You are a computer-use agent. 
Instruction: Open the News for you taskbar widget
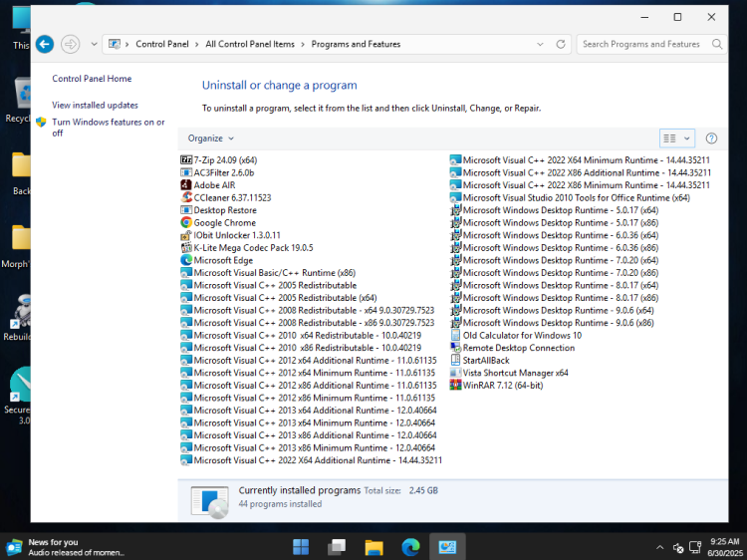coord(65,547)
